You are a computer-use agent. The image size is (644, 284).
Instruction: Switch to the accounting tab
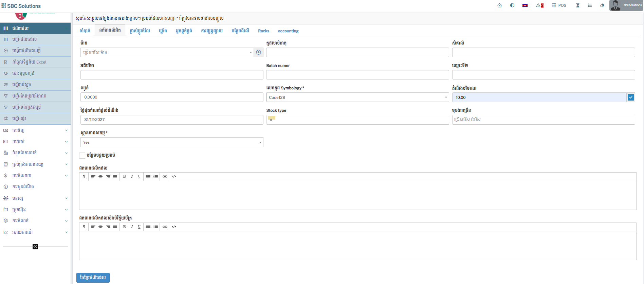pyautogui.click(x=288, y=31)
